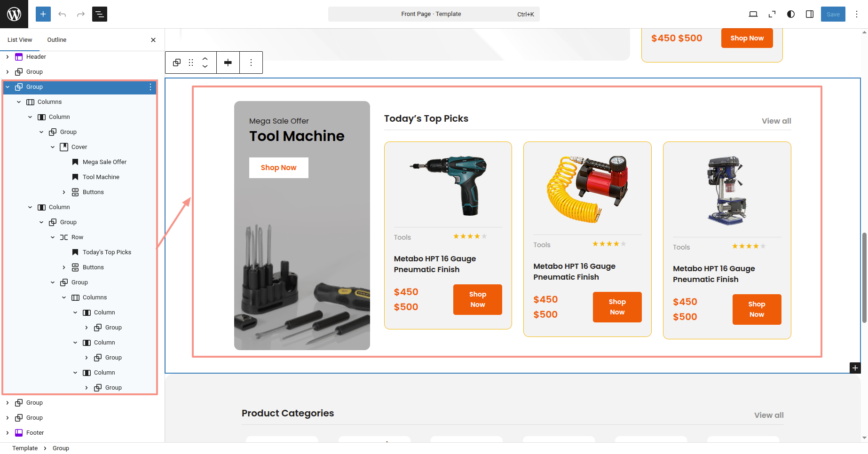Toggle the Settings sidebar panel
This screenshot has width=868, height=454.
pos(810,14)
